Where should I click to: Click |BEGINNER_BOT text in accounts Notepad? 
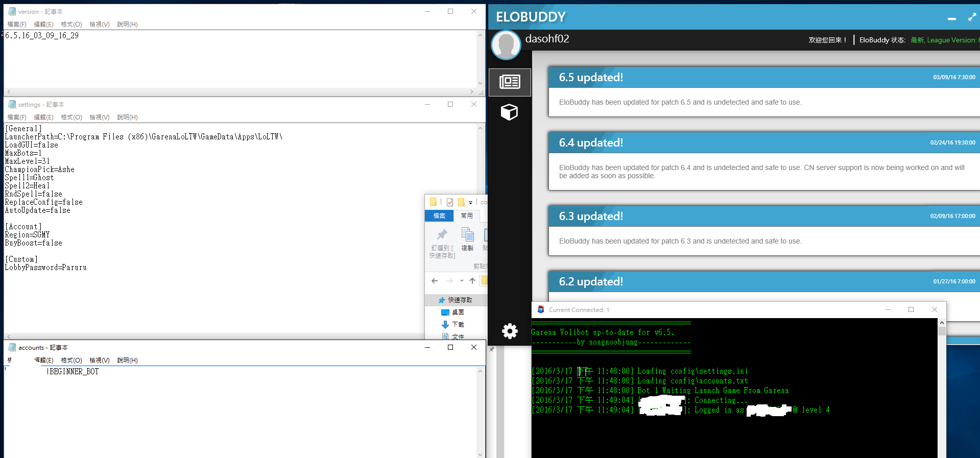73,372
